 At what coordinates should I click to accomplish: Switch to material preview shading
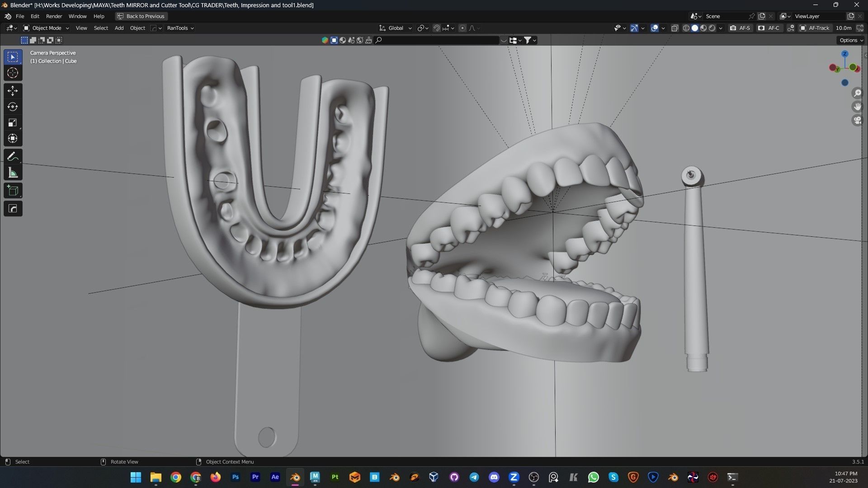pos(703,28)
